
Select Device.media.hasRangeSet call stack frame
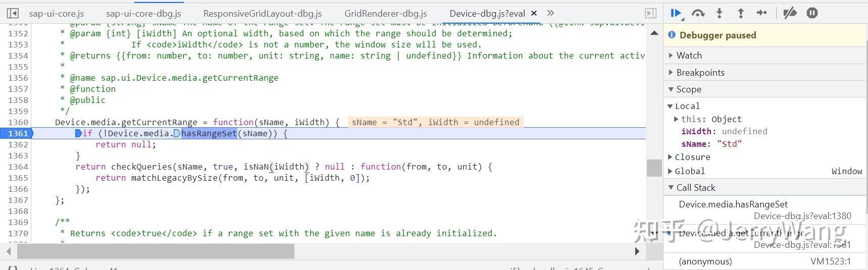764,210
